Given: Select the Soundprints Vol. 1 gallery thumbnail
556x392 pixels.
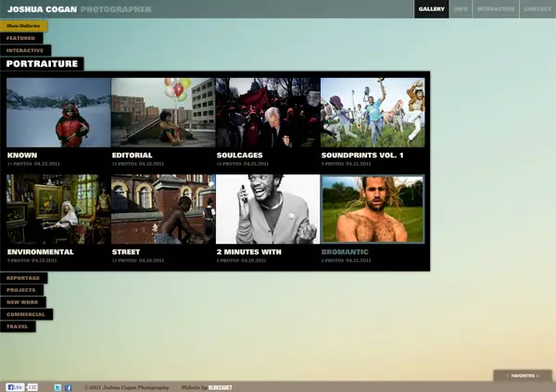Looking at the screenshot, I should pyautogui.click(x=373, y=112).
